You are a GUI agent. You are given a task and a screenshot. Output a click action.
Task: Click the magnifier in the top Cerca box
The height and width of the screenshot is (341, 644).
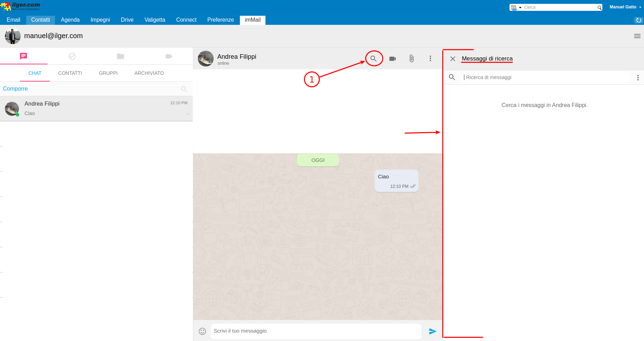(600, 7)
